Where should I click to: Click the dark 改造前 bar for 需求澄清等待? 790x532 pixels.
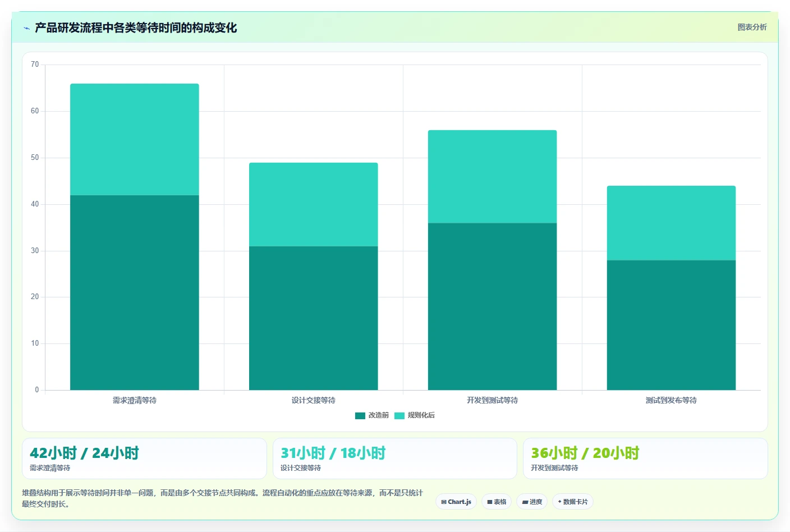[x=135, y=292]
